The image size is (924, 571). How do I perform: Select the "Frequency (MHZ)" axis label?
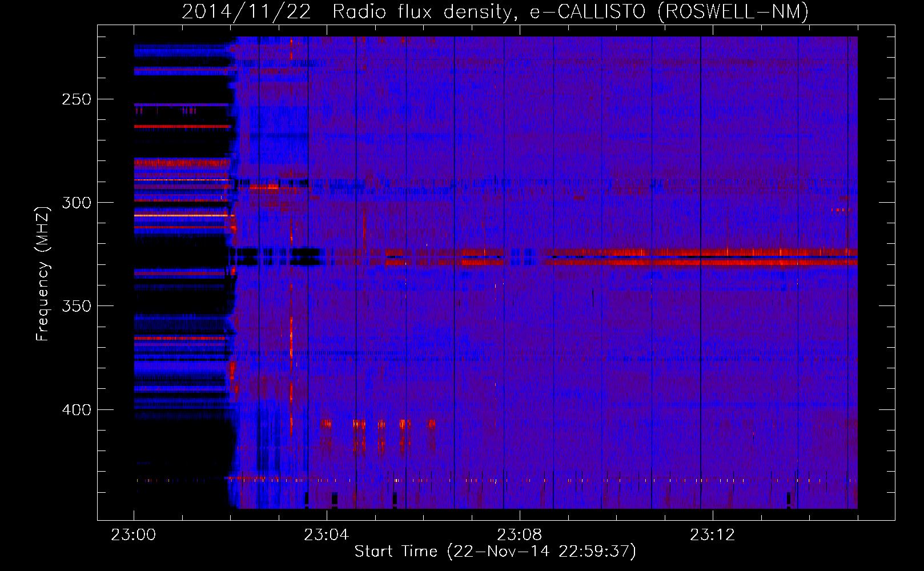[x=43, y=274]
